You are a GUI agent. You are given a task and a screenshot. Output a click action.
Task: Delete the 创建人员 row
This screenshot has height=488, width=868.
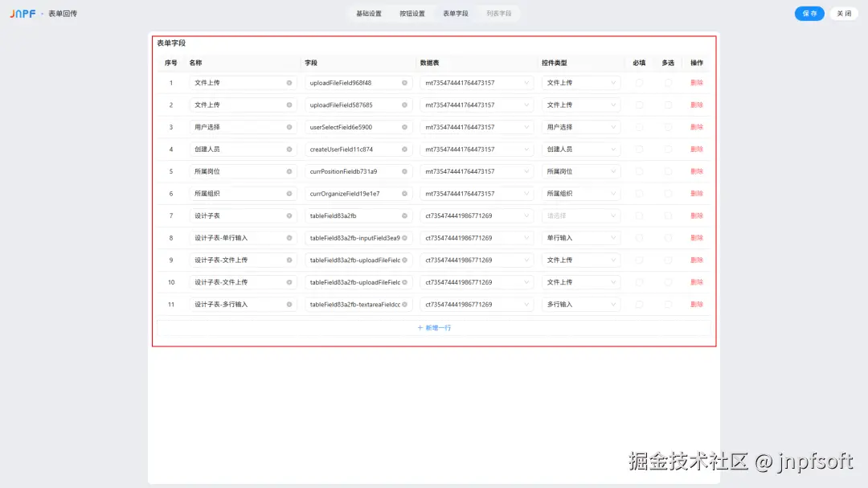696,150
